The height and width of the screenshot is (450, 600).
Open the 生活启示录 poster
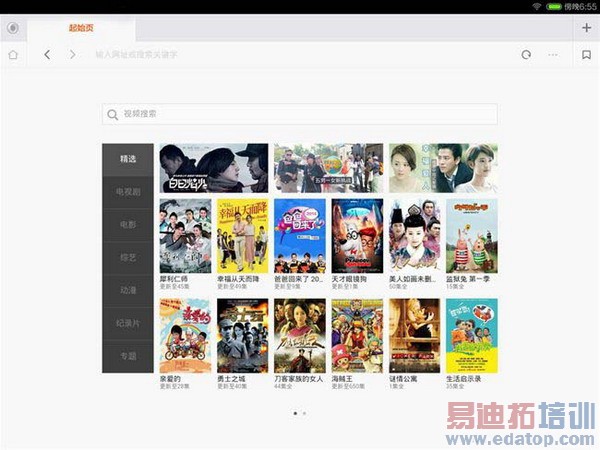[x=472, y=336]
